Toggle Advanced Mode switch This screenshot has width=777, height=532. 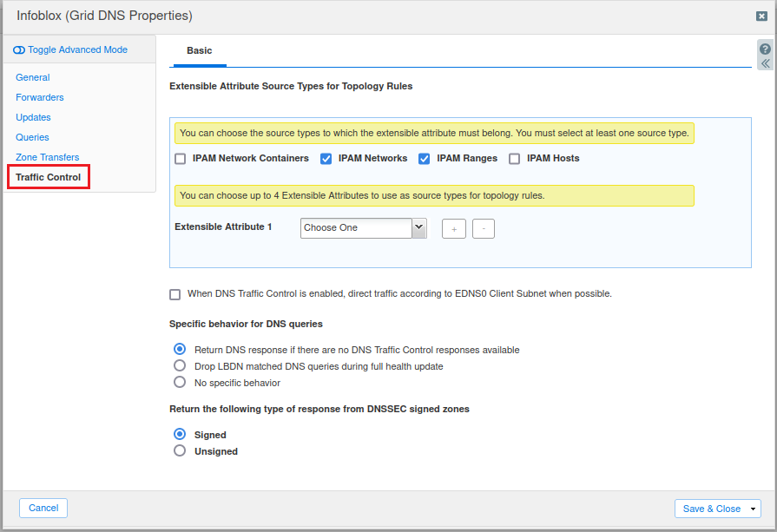[19, 50]
